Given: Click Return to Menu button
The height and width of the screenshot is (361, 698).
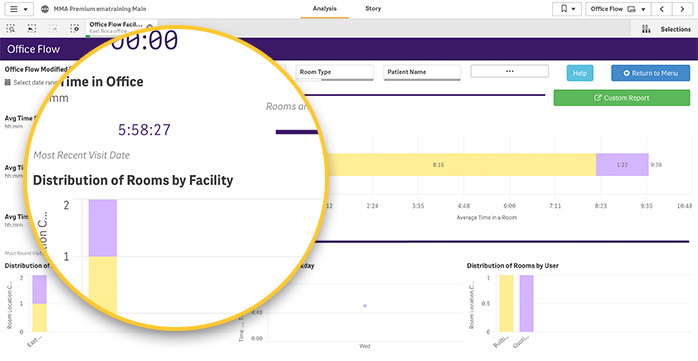Looking at the screenshot, I should click(x=650, y=73).
